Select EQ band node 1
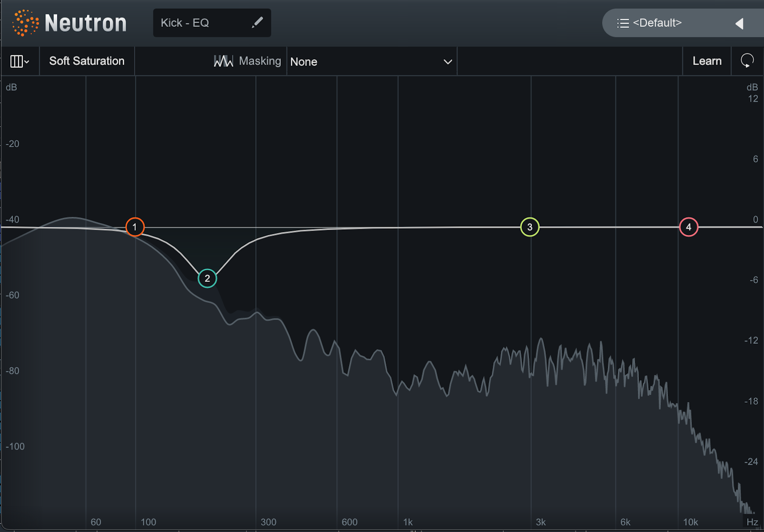Viewport: 764px width, 532px height. point(135,227)
